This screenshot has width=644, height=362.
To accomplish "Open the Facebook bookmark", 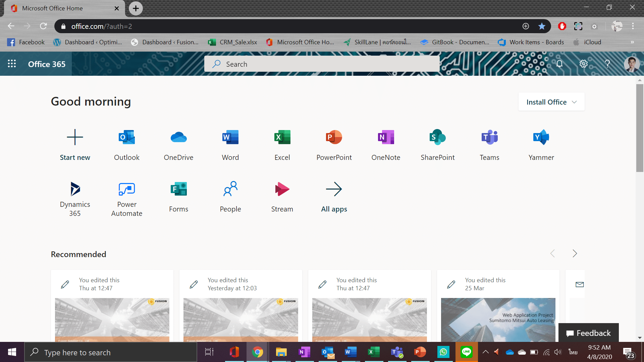I will point(26,42).
